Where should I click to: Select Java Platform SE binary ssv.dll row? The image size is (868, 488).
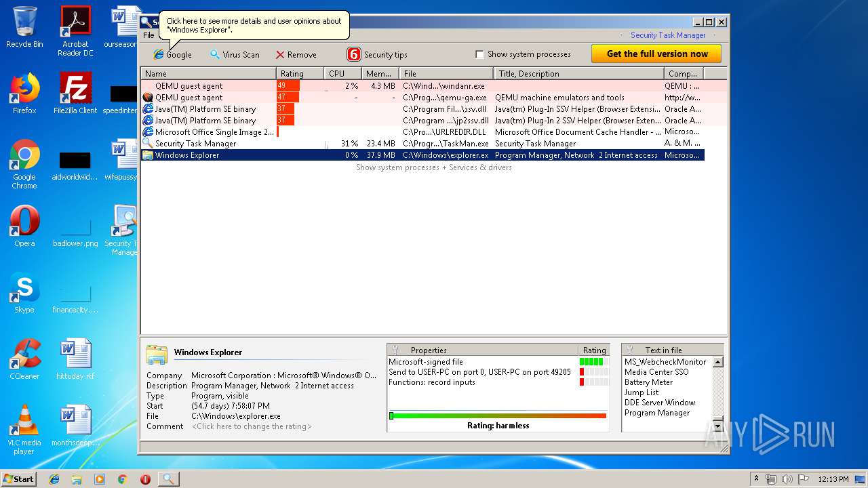click(422, 109)
